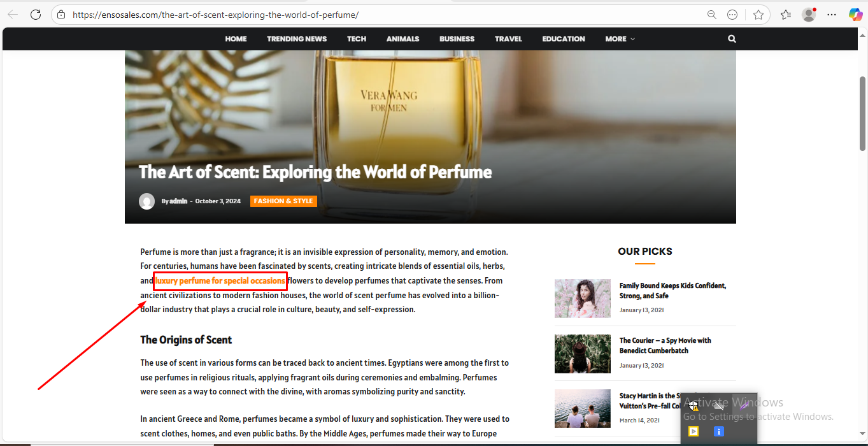Add page to favorites with star icon
This screenshot has height=446, width=868.
pos(758,14)
